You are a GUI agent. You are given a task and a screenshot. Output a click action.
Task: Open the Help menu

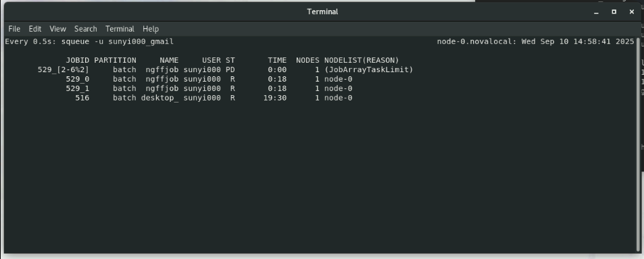[150, 29]
